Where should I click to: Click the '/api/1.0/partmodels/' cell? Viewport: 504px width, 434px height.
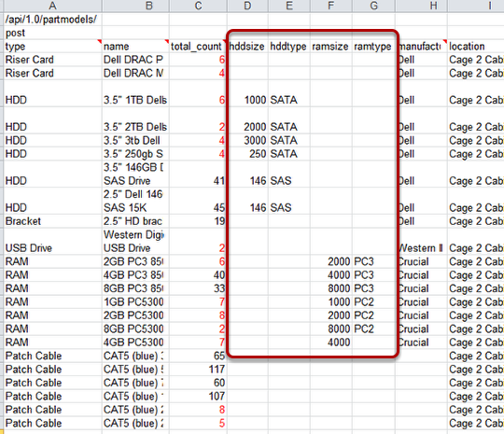pyautogui.click(x=53, y=20)
